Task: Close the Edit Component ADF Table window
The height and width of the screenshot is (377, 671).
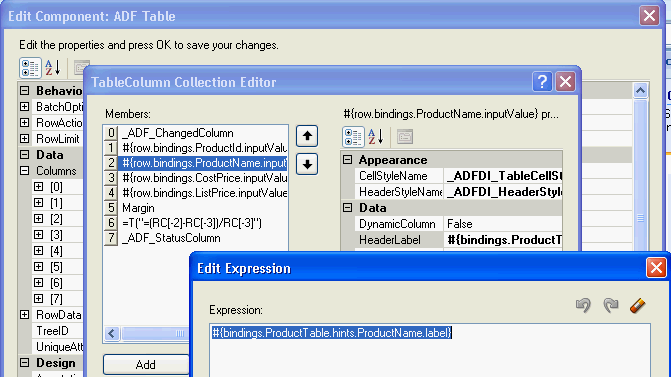Action: point(649,16)
